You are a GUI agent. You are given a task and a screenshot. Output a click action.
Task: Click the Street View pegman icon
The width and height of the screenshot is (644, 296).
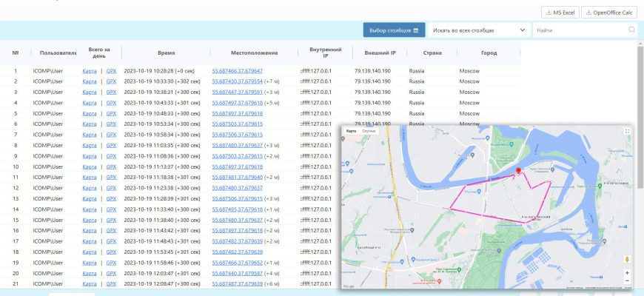pos(627,259)
